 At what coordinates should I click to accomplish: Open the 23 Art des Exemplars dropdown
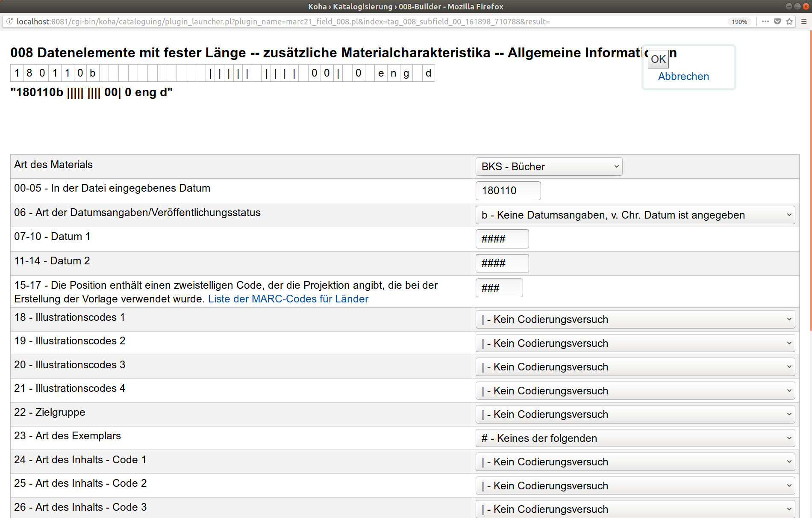click(635, 438)
